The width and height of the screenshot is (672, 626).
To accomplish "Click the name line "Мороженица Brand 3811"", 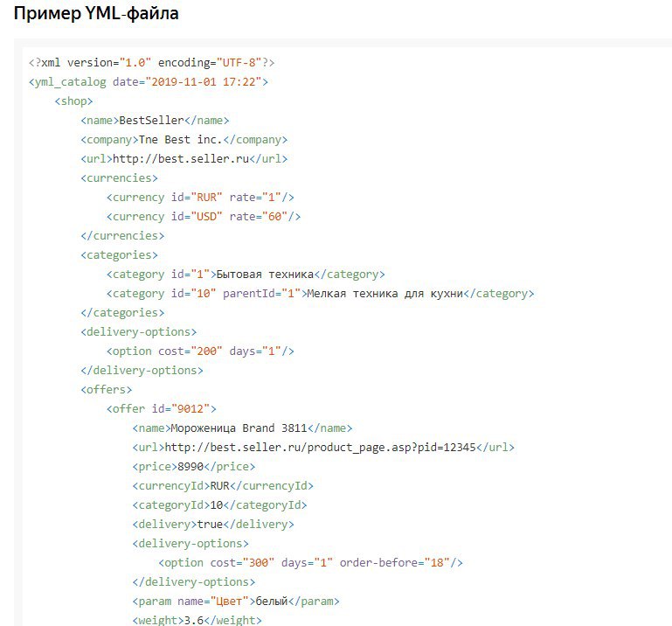I will [242, 428].
